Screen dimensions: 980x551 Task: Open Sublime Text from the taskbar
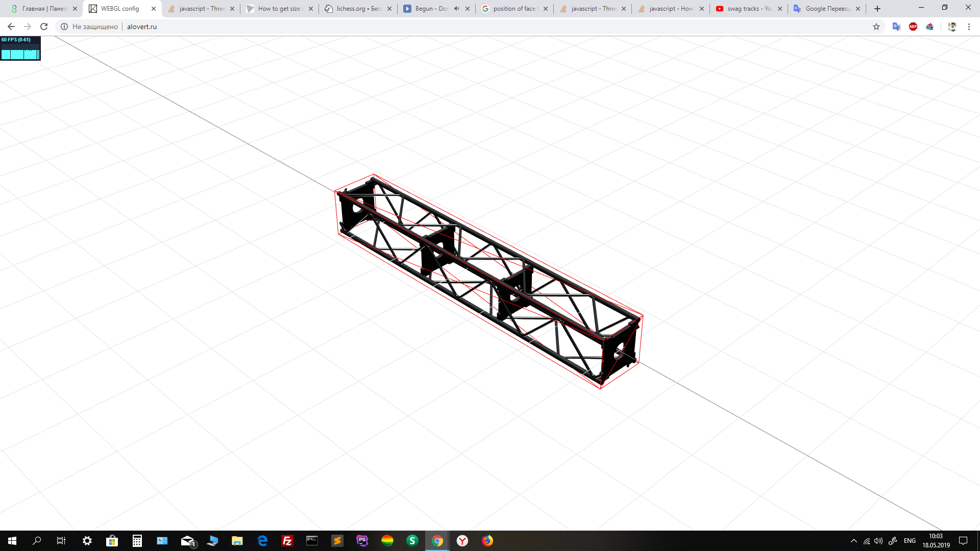tap(337, 541)
